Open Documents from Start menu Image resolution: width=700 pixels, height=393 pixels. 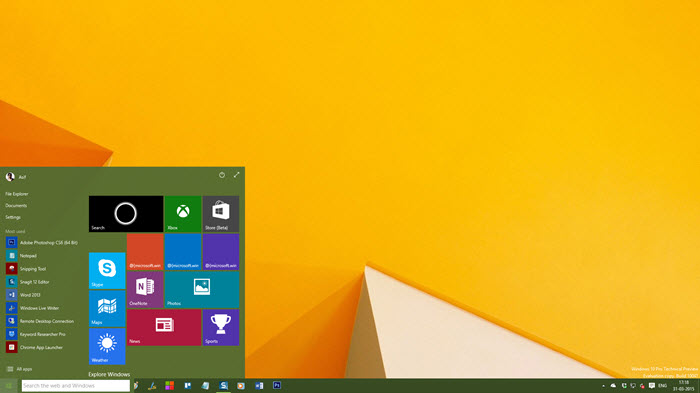click(x=16, y=206)
